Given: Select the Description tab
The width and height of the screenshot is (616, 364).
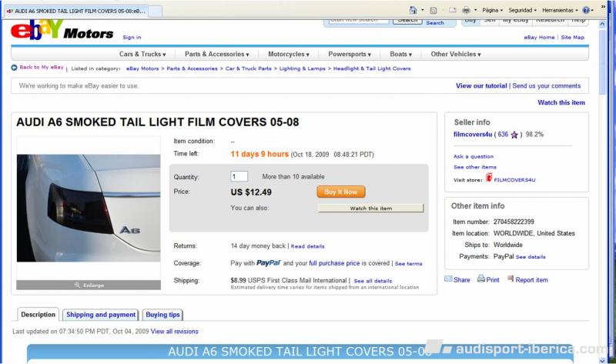Looking at the screenshot, I should tap(38, 315).
